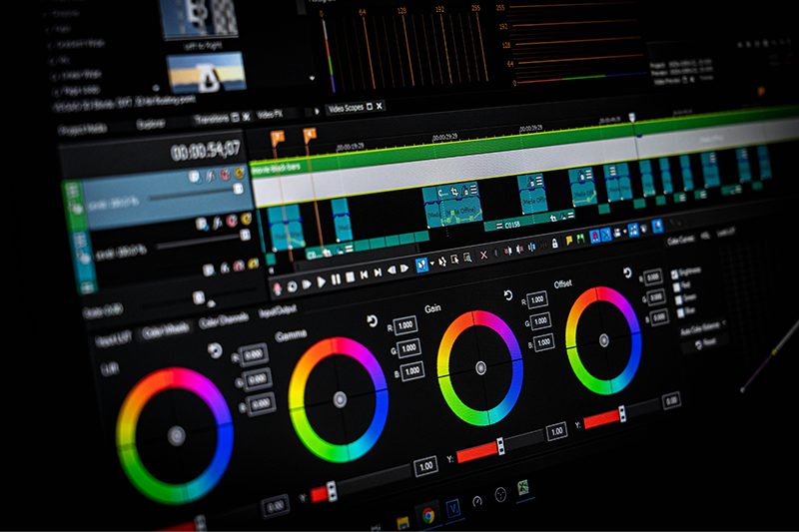Reset the Offset color wheel
The height and width of the screenshot is (532, 799).
coord(627,272)
